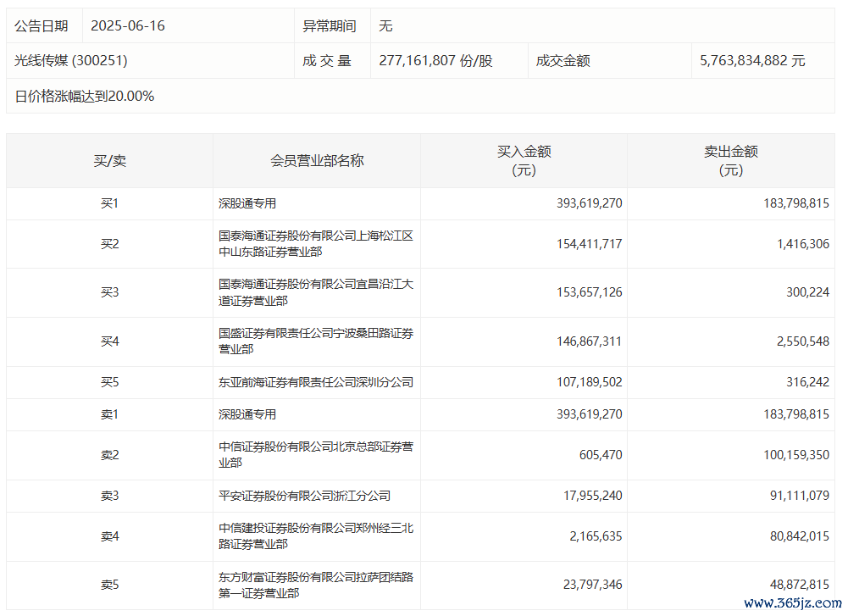Click the value 154,411,717
Image resolution: width=848 pixels, height=616 pixels.
coord(589,244)
